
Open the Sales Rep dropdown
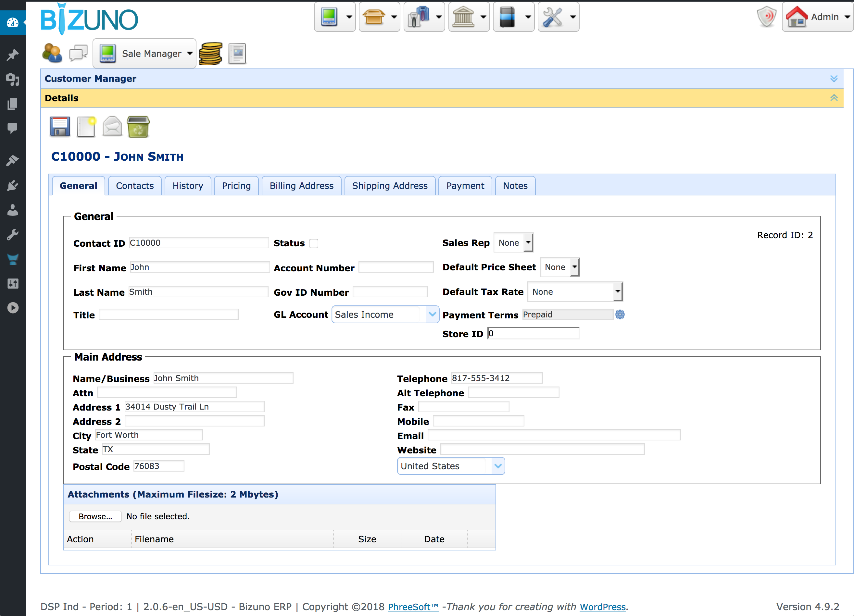(x=513, y=243)
